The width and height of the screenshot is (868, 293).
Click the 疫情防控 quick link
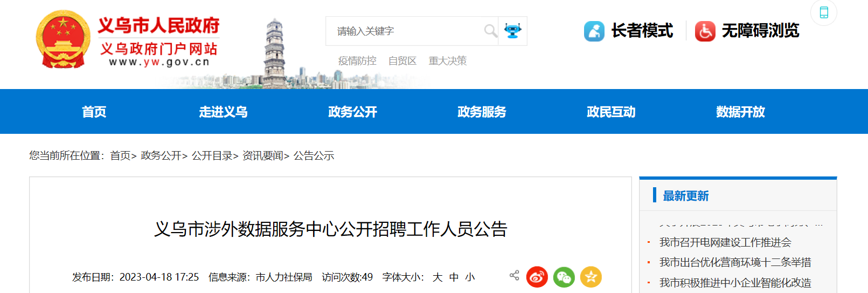(x=357, y=61)
